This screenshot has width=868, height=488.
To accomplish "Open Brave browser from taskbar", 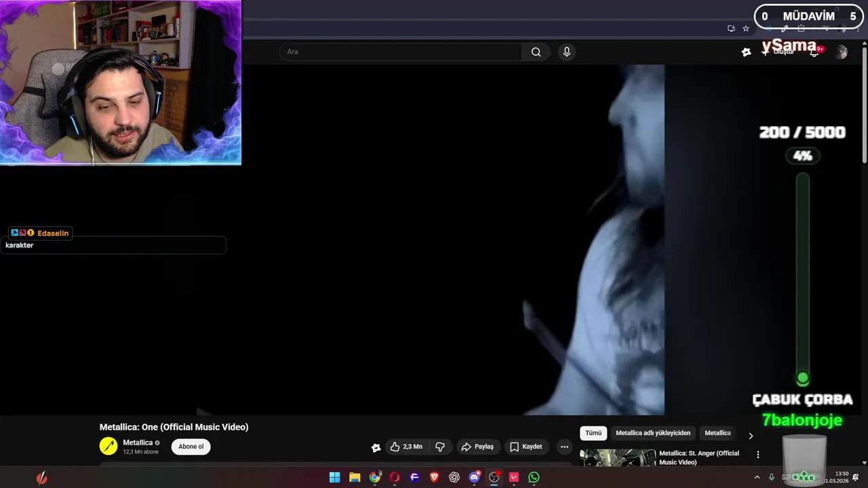I will click(435, 477).
